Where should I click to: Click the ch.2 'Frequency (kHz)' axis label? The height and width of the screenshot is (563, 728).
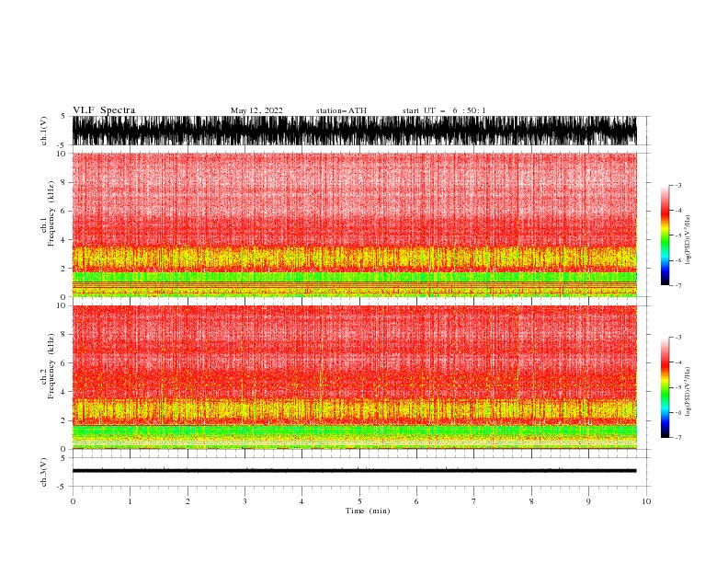pos(51,366)
